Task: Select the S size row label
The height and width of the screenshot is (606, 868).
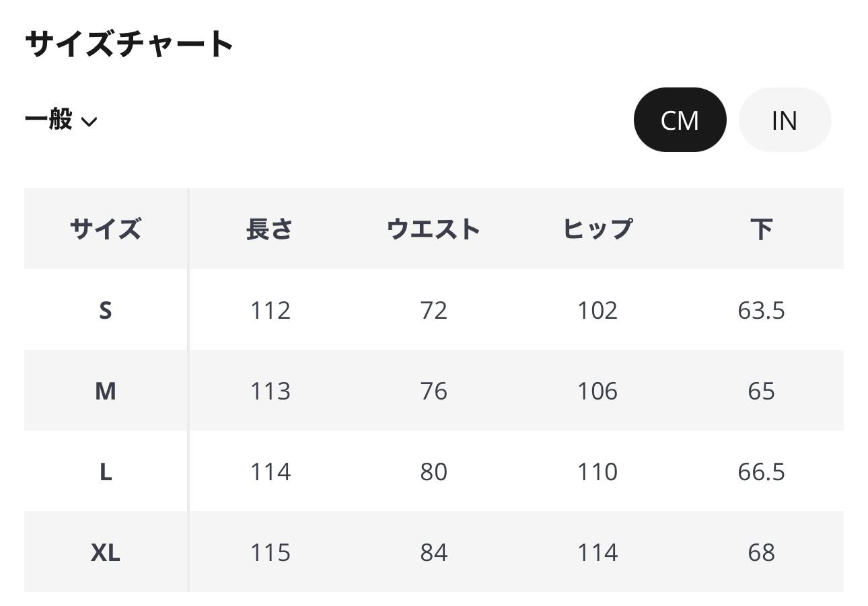Action: pos(106,310)
